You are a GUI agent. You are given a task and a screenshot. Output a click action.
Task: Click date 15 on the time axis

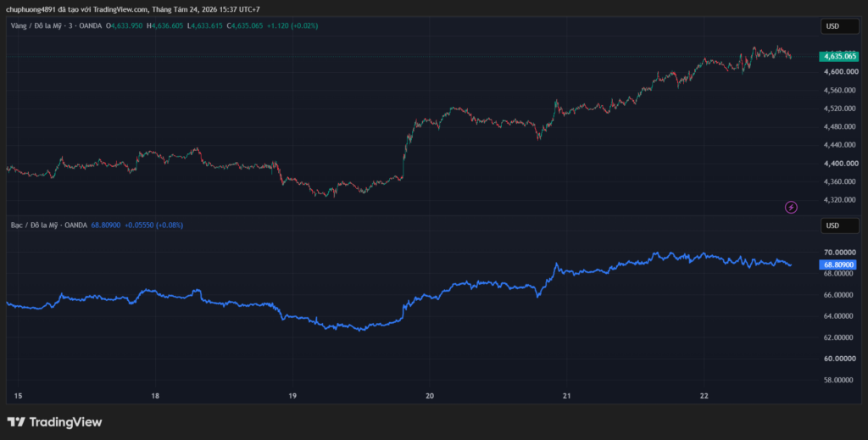19,396
